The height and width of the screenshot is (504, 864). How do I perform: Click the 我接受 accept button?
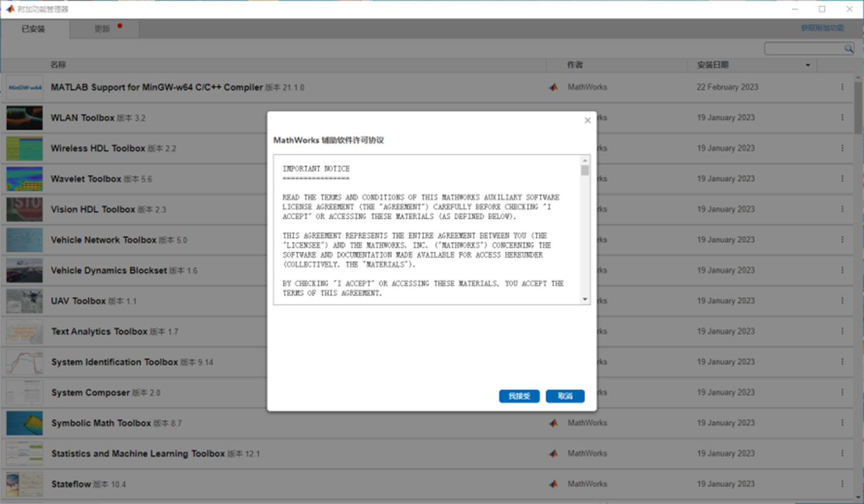click(519, 396)
